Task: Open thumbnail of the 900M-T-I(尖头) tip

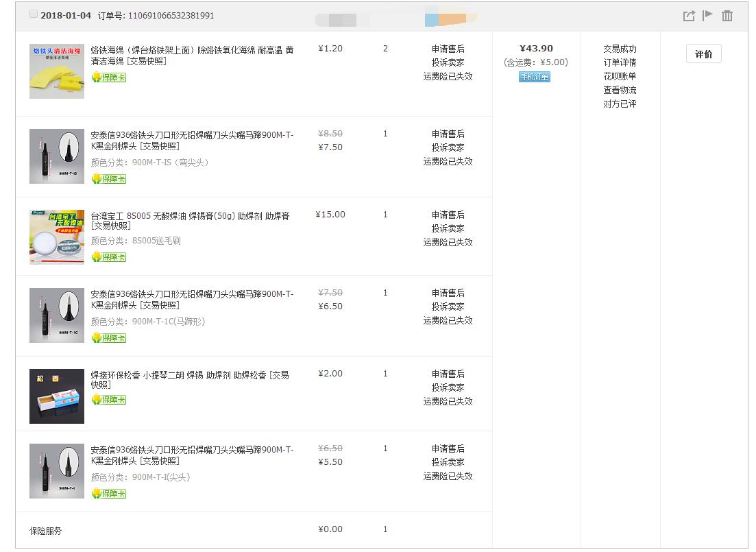Action: tap(57, 471)
